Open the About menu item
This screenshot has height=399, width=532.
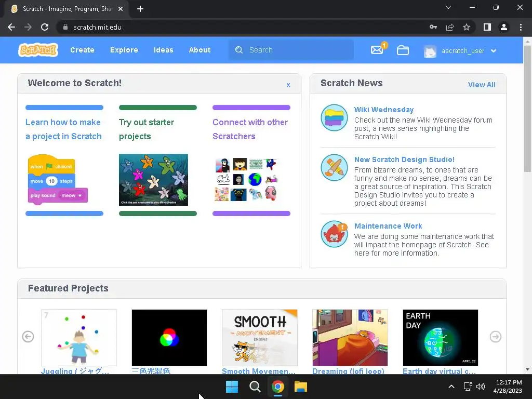(199, 50)
